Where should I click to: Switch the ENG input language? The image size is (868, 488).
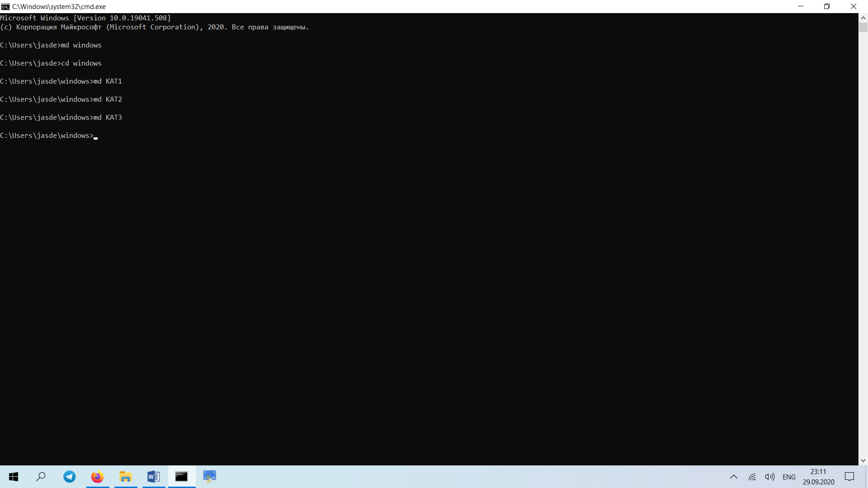pos(789,477)
